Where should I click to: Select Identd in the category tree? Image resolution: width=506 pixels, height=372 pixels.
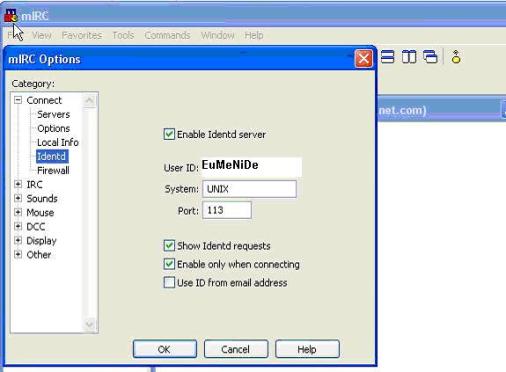pyautogui.click(x=52, y=156)
